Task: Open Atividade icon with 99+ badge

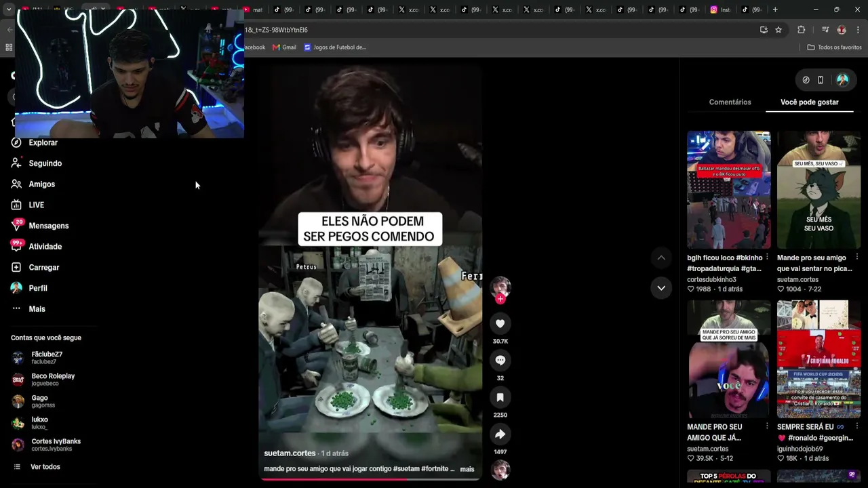Action: (x=16, y=246)
